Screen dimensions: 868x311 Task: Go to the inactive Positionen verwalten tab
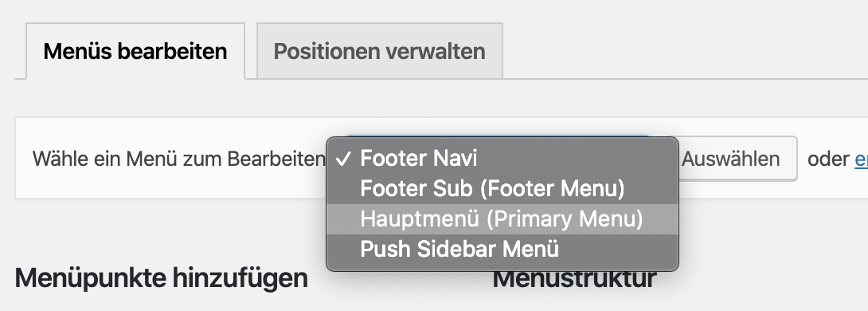coord(379,51)
